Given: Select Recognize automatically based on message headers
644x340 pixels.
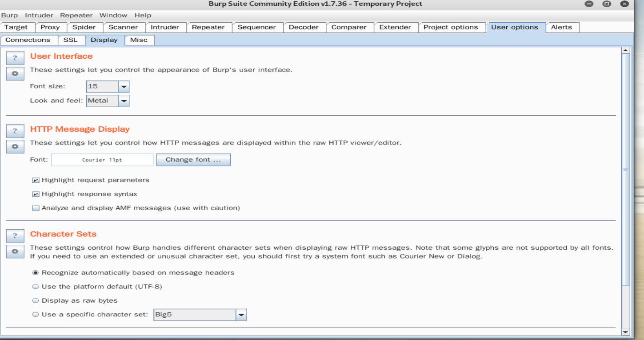Looking at the screenshot, I should tap(36, 272).
